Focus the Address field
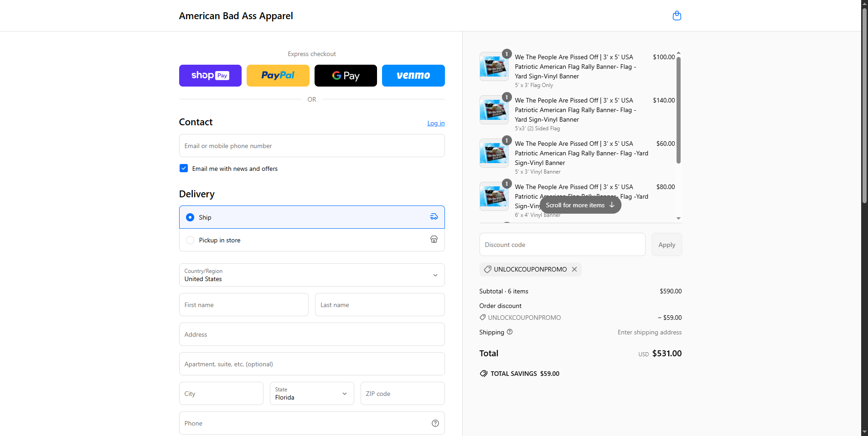868x436 pixels. click(x=312, y=334)
